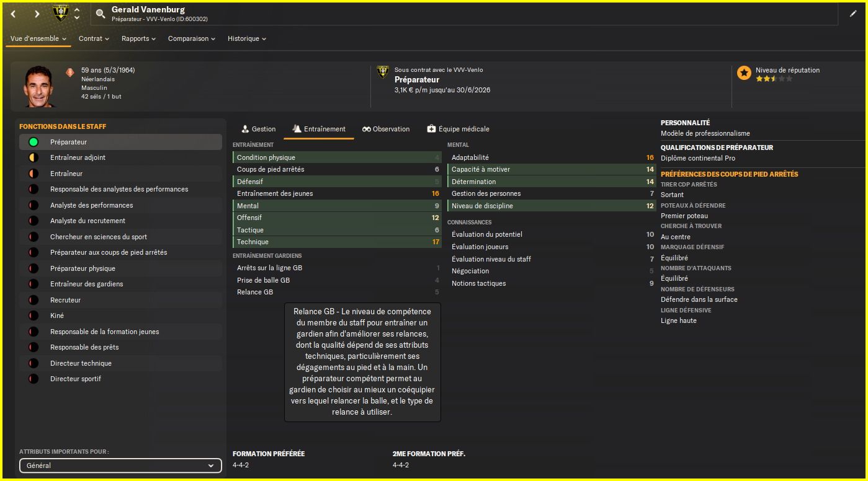The width and height of the screenshot is (868, 481).
Task: Click the Capacité à motiver attribute
Action: click(x=552, y=169)
